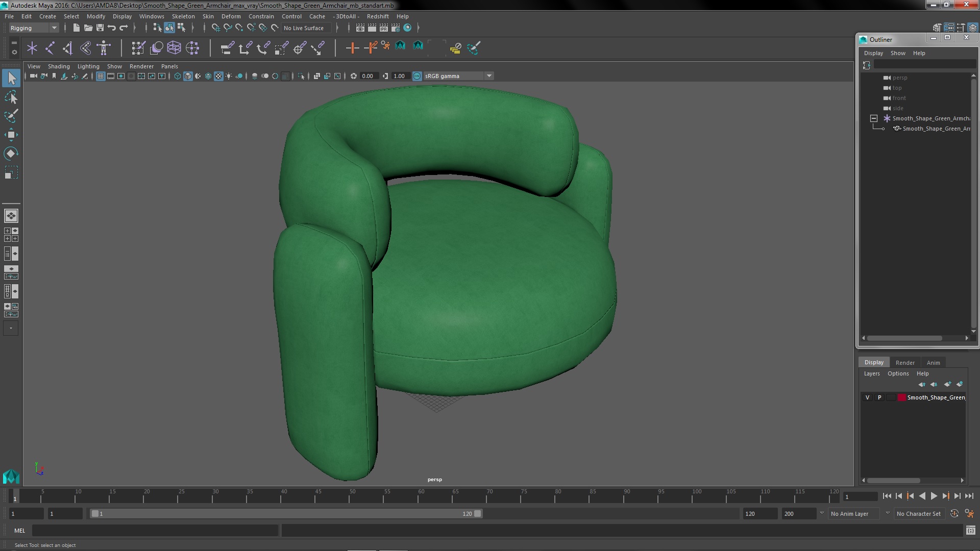The width and height of the screenshot is (980, 551).
Task: Go to start of playback range
Action: (x=887, y=496)
